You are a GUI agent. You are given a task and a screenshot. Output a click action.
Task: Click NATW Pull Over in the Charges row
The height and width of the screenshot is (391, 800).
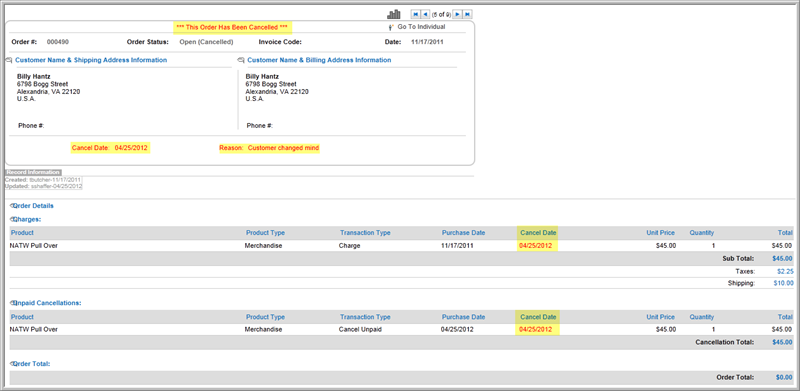(x=34, y=246)
